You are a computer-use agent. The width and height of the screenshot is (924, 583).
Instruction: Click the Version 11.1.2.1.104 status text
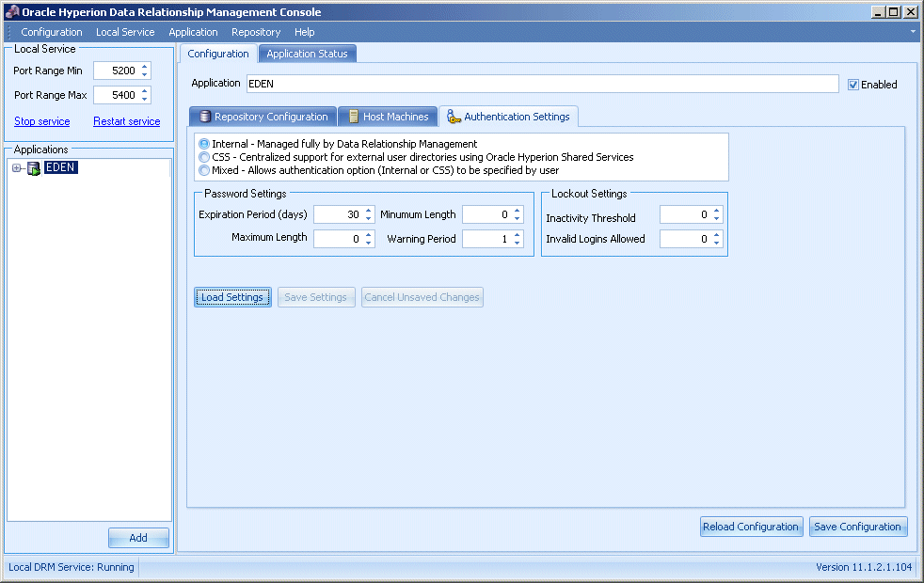[864, 567]
